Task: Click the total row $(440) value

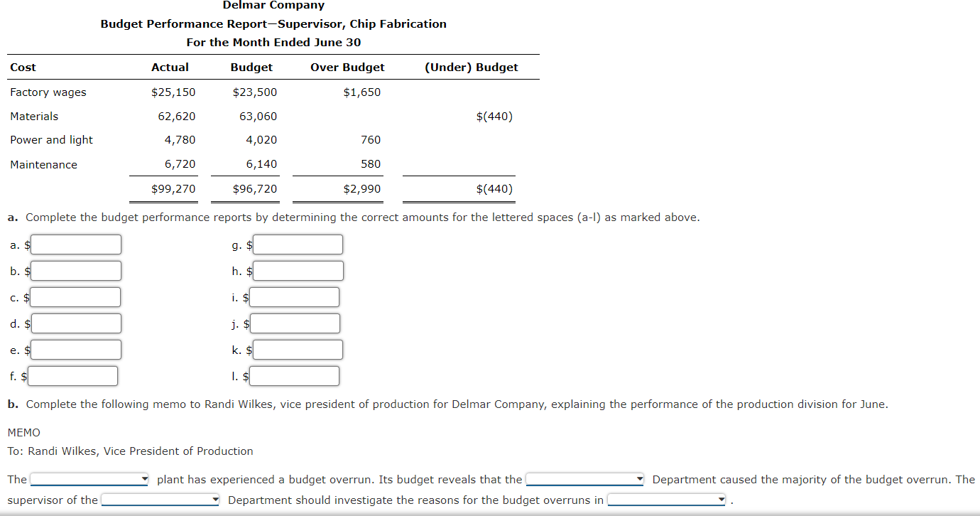Action: pos(494,189)
